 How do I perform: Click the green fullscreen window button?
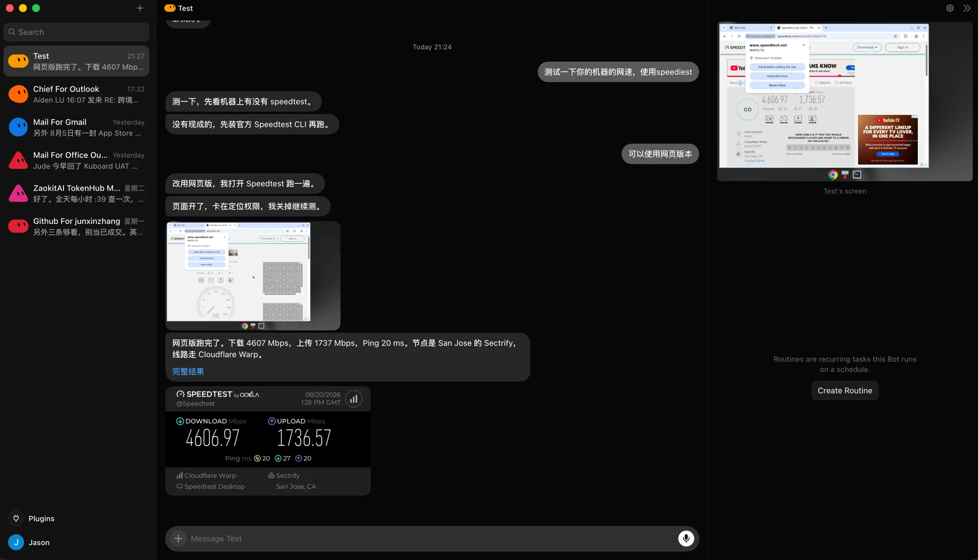pos(36,8)
